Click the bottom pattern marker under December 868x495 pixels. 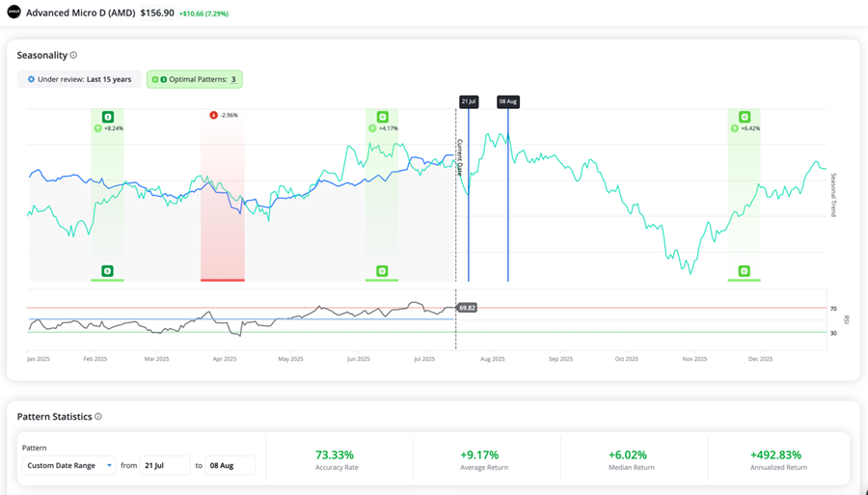[x=745, y=272]
